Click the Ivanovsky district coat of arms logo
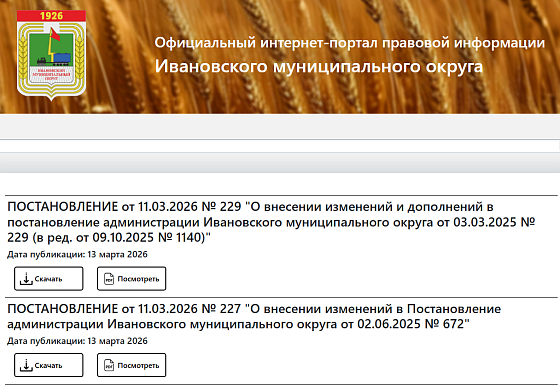The height and width of the screenshot is (390, 560). [51, 55]
